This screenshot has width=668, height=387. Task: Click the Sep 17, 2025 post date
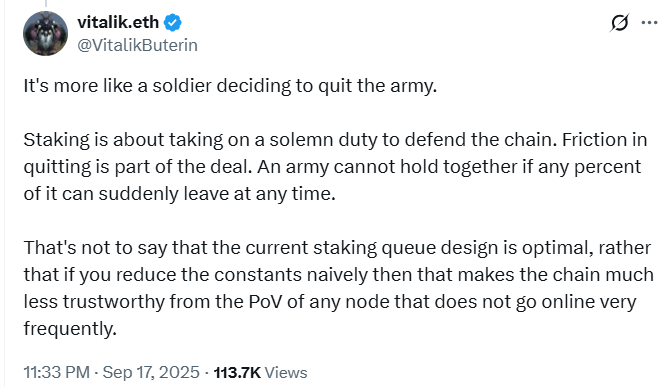151,372
